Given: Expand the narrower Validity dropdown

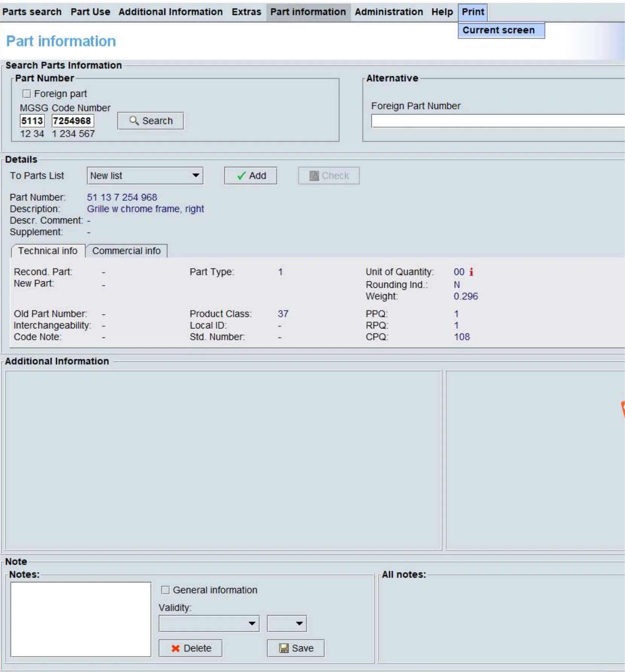Looking at the screenshot, I should 287,623.
